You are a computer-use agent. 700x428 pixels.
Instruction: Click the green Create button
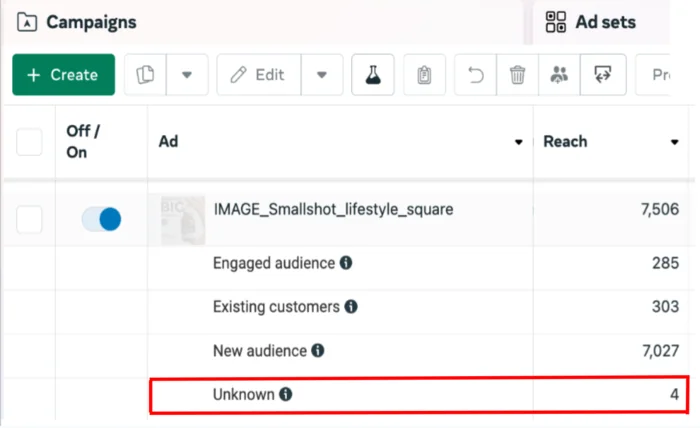coord(63,75)
